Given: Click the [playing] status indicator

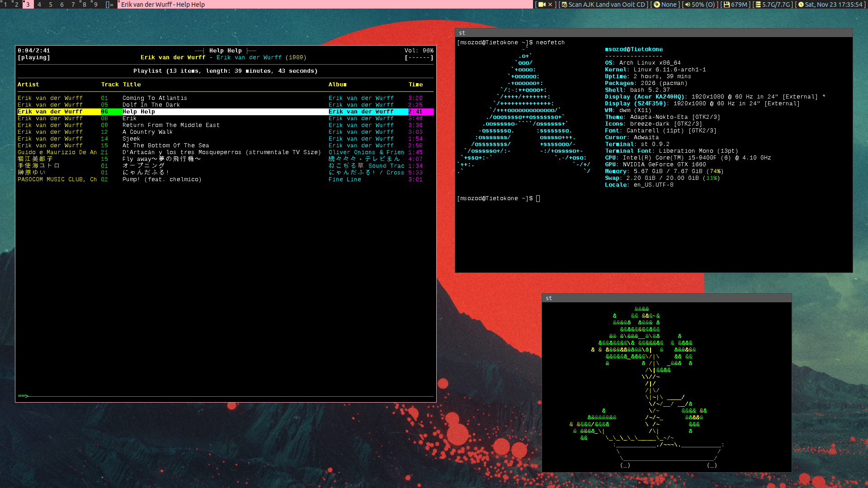Looking at the screenshot, I should pyautogui.click(x=34, y=57).
